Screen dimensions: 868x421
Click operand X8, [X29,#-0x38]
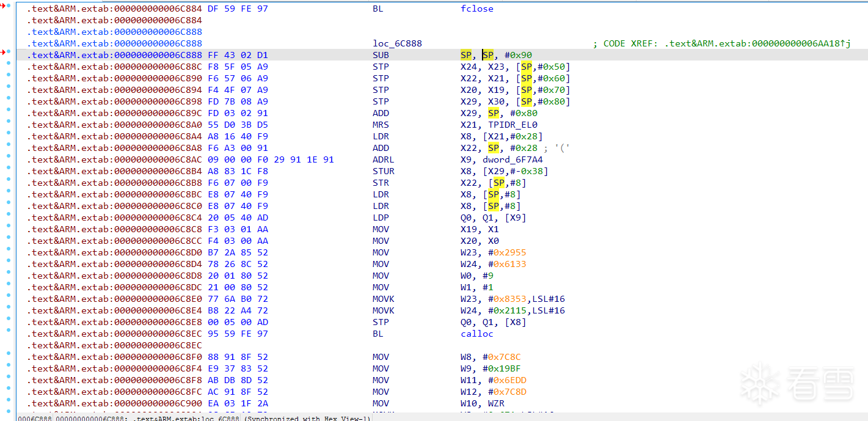(x=505, y=171)
